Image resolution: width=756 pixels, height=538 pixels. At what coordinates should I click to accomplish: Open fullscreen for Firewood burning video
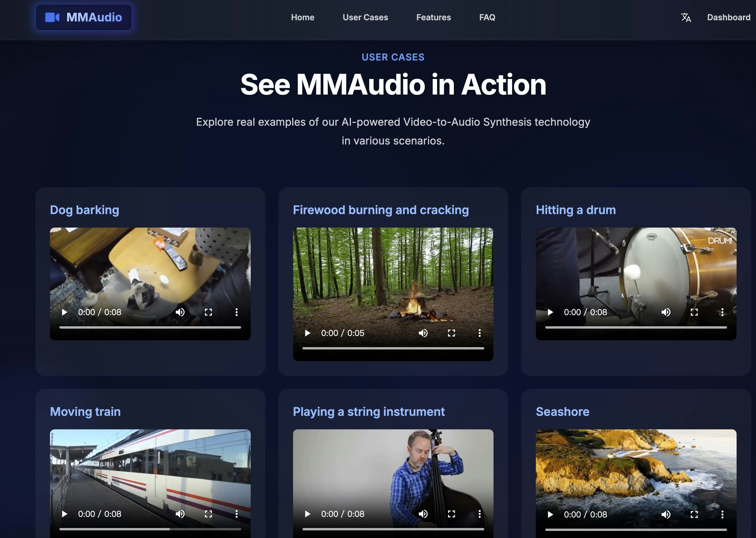[451, 333]
